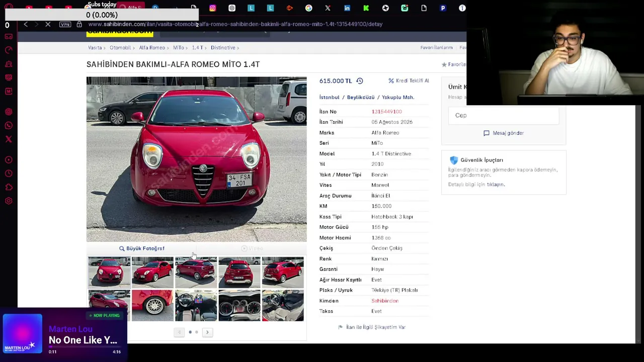Screen dimensions: 644x362
Task: Click the Yakuplu Mah. neighborhood link
Action: [x=398, y=98]
